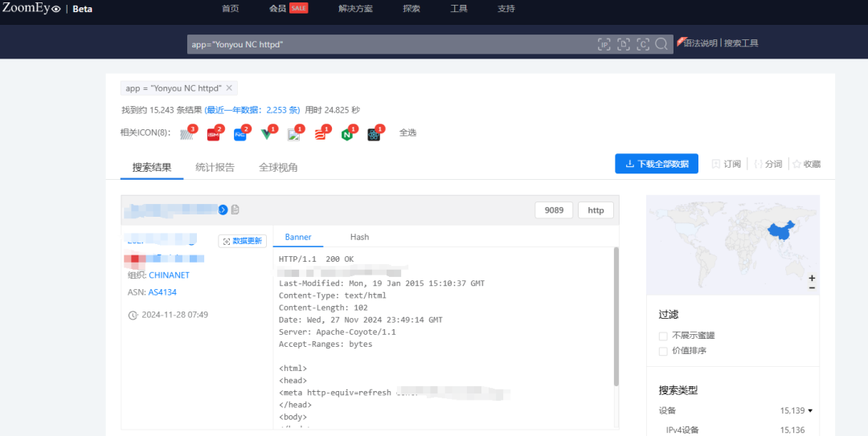Click the C-segment search icon in search bar

coord(643,44)
